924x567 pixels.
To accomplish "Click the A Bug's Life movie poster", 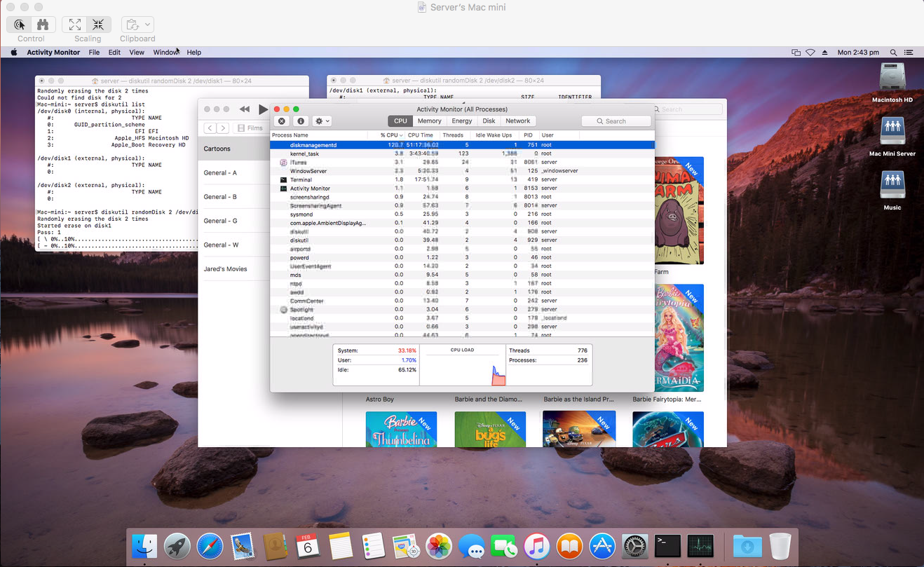I will tap(490, 429).
